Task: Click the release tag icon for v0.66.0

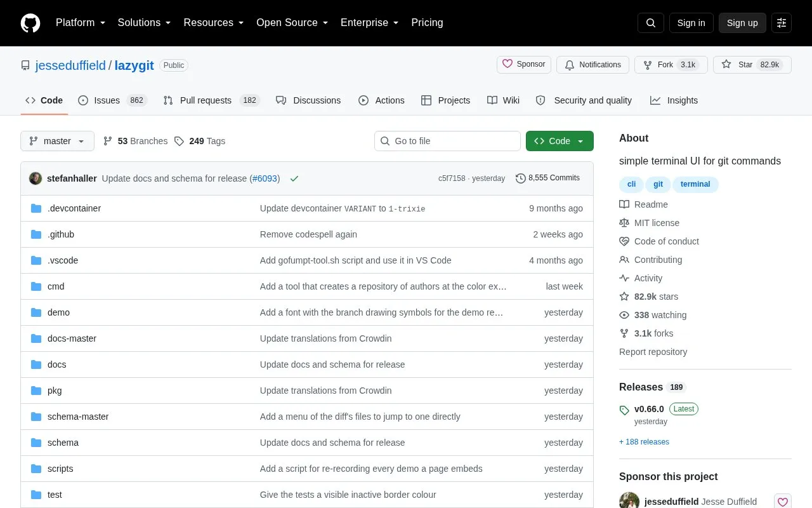Action: 624,410
